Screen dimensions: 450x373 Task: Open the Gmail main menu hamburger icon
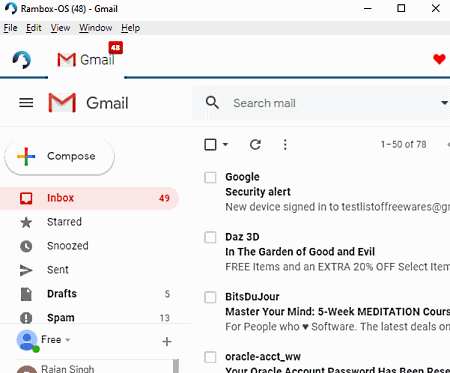(26, 103)
